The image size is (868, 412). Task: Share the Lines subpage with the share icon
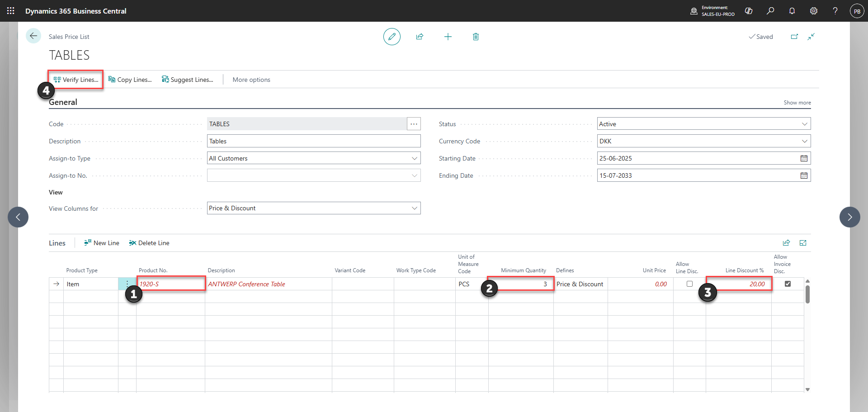[x=786, y=243]
